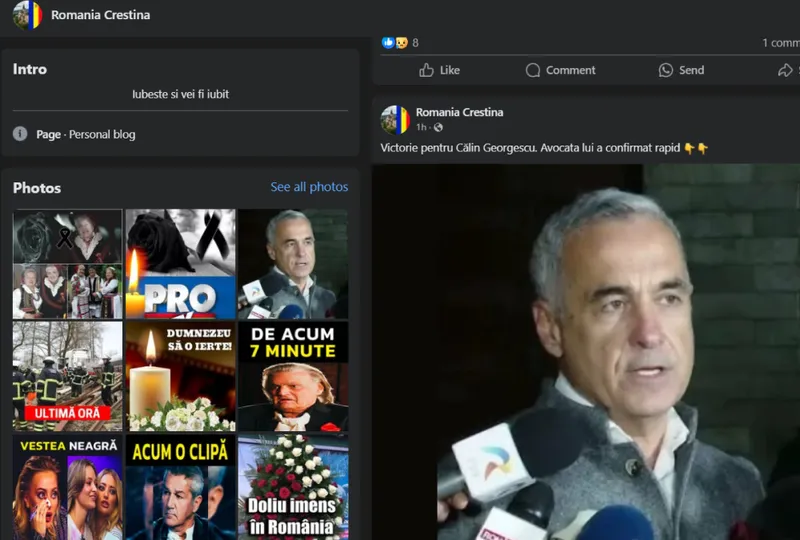Open the 1h post timestamp
Image resolution: width=800 pixels, height=540 pixels.
click(x=421, y=128)
